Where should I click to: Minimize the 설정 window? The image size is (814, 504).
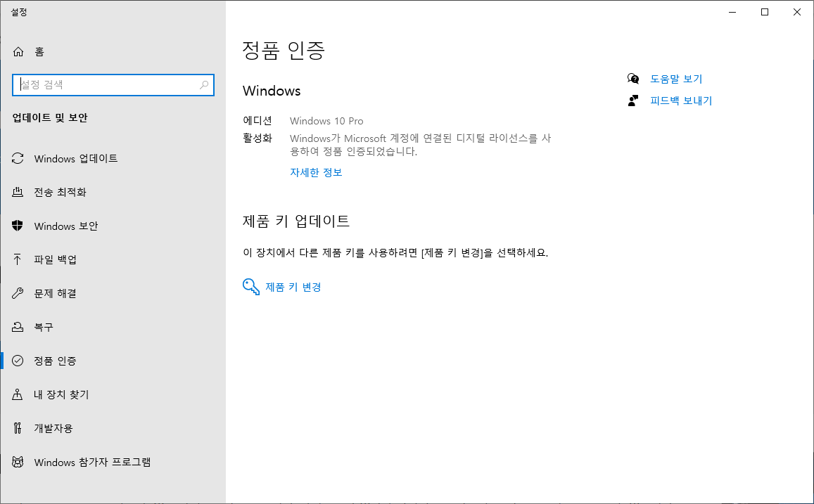(732, 12)
